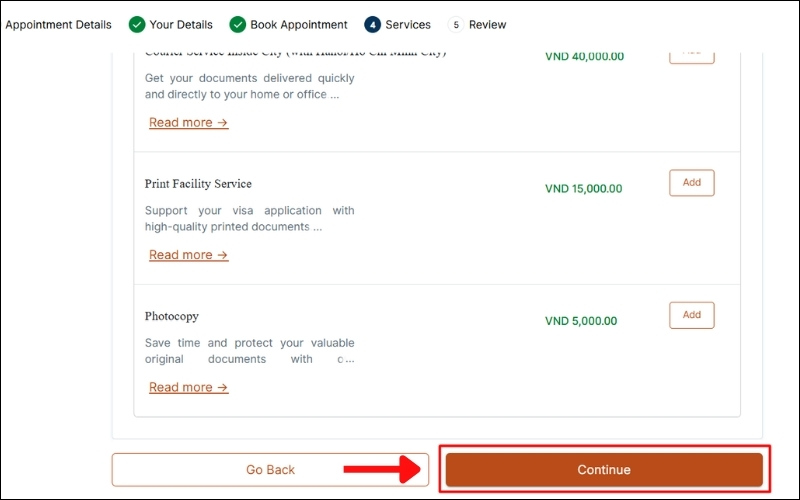Switch to the Services step label
800x500 pixels.
(408, 24)
